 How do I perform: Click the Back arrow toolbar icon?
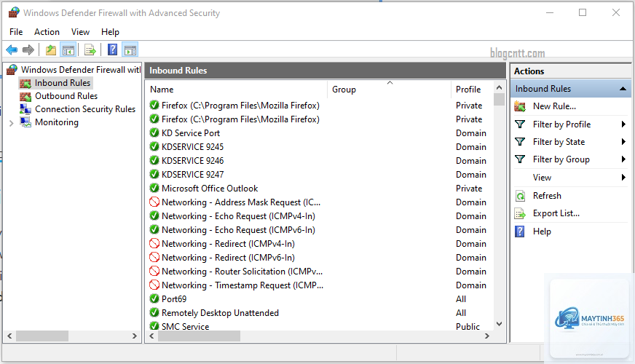coord(12,50)
